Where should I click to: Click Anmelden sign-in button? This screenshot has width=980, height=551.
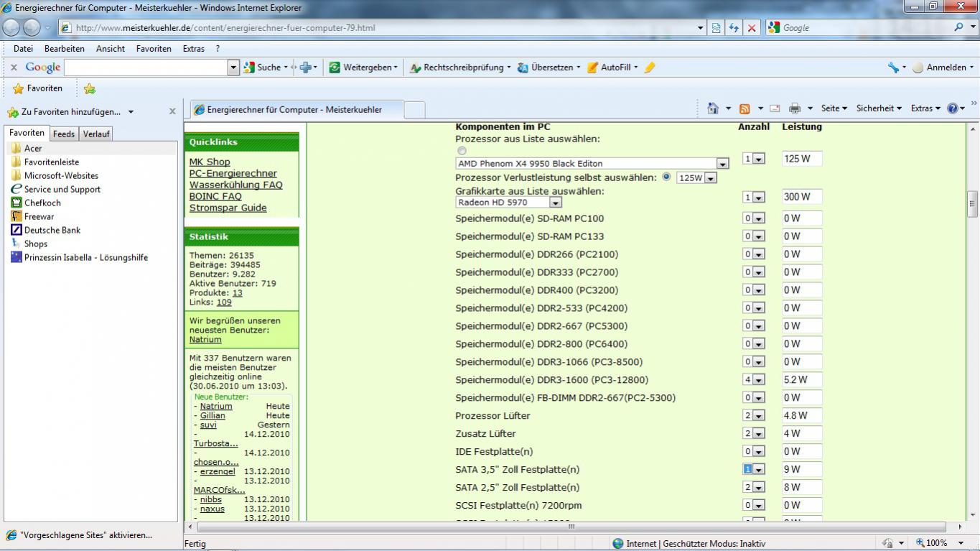943,68
